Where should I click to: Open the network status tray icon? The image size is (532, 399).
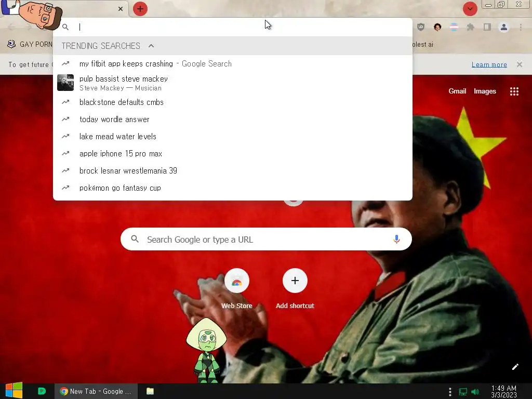(x=463, y=392)
